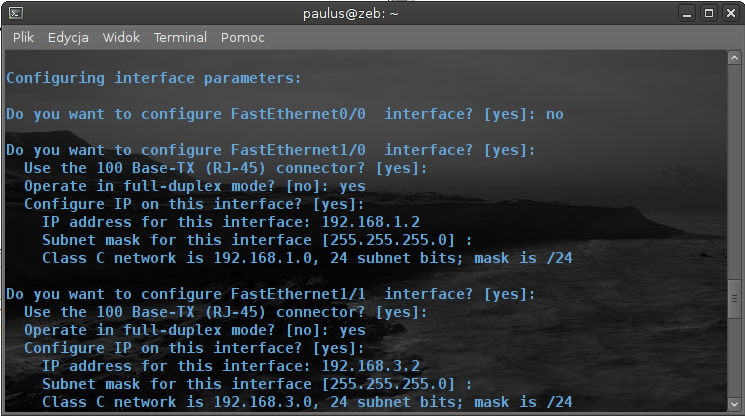745x416 pixels.
Task: Click the FastEthernet1/1 interface prompt line
Action: [x=270, y=294]
